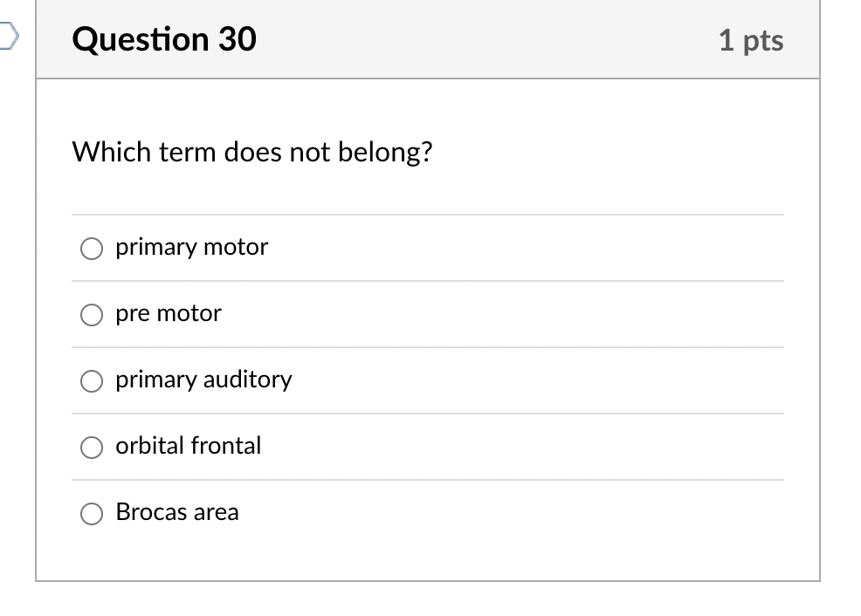
Task: Select the "Brocas area" radio button
Action: [92, 514]
